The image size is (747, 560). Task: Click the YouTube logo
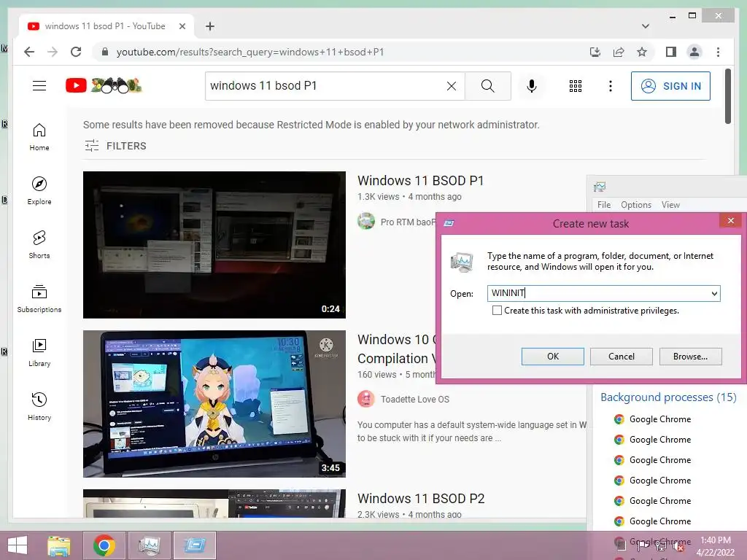pos(104,86)
